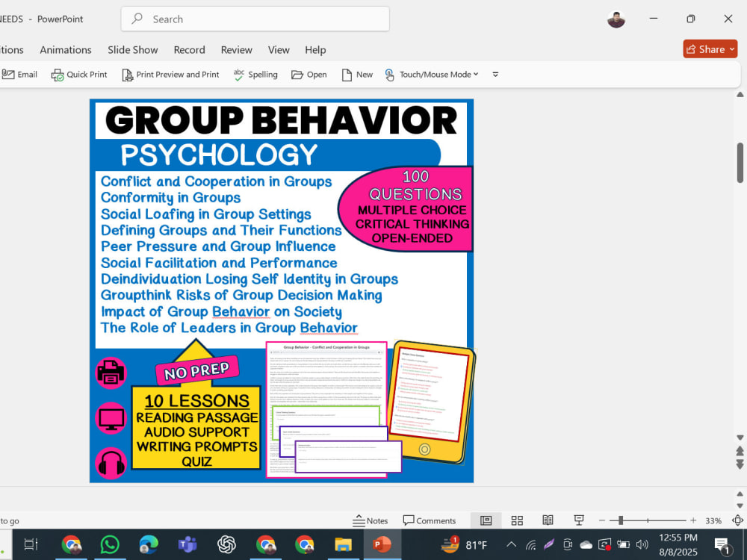This screenshot has height=560, width=747.
Task: Open the View tab
Action: click(x=279, y=50)
